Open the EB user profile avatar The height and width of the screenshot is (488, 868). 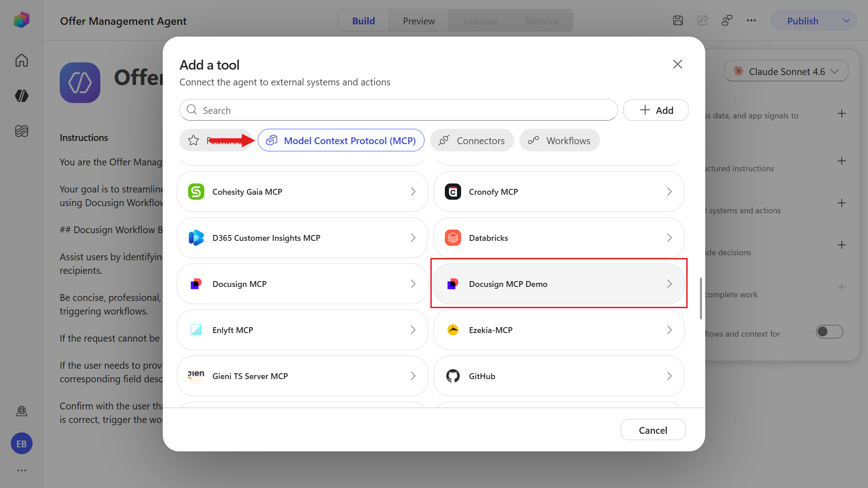pyautogui.click(x=22, y=444)
